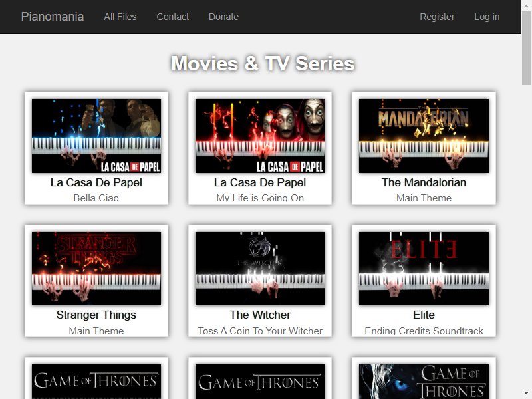Click the scrollbar up arrow
Image resolution: width=532 pixels, height=399 pixels.
526,5
